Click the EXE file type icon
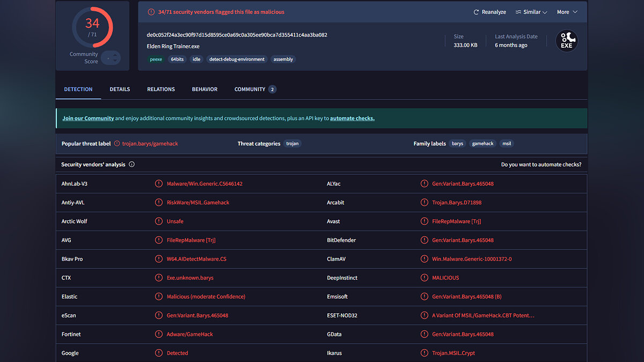Screen dimensions: 644x362 click(567, 41)
